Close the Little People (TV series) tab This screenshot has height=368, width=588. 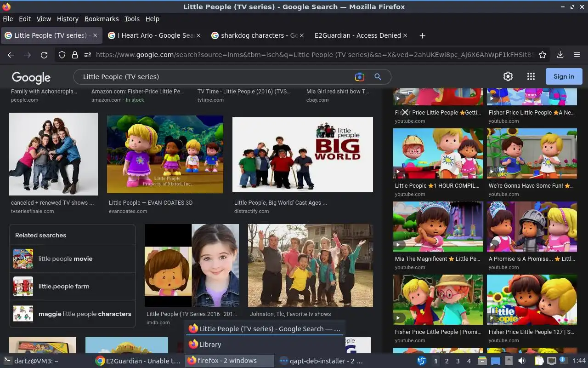point(95,35)
